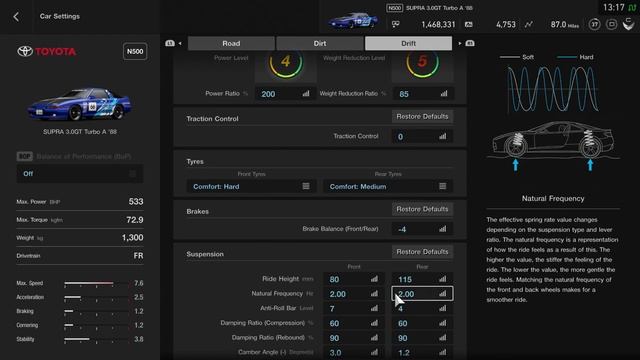Click the 'Weight' 1,300 value
The image size is (640, 360).
132,238
